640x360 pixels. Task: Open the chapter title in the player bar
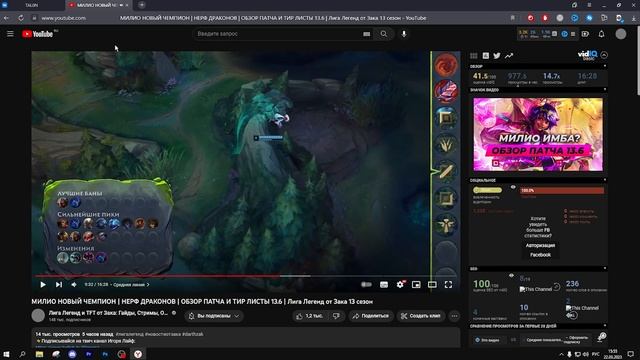tap(131, 284)
